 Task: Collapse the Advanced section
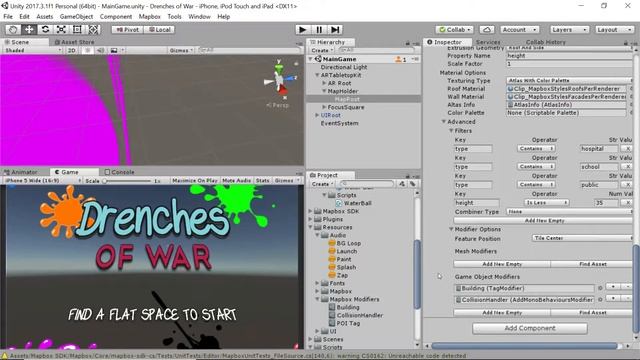pos(443,122)
